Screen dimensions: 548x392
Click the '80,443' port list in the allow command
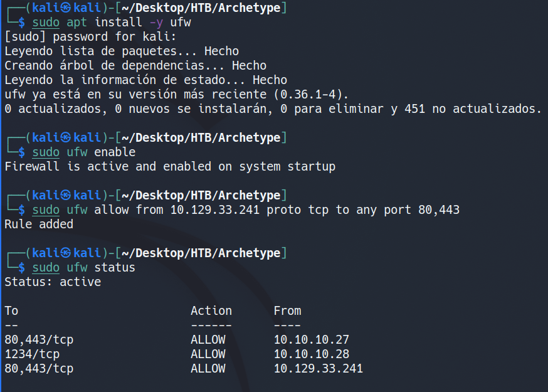coord(438,209)
